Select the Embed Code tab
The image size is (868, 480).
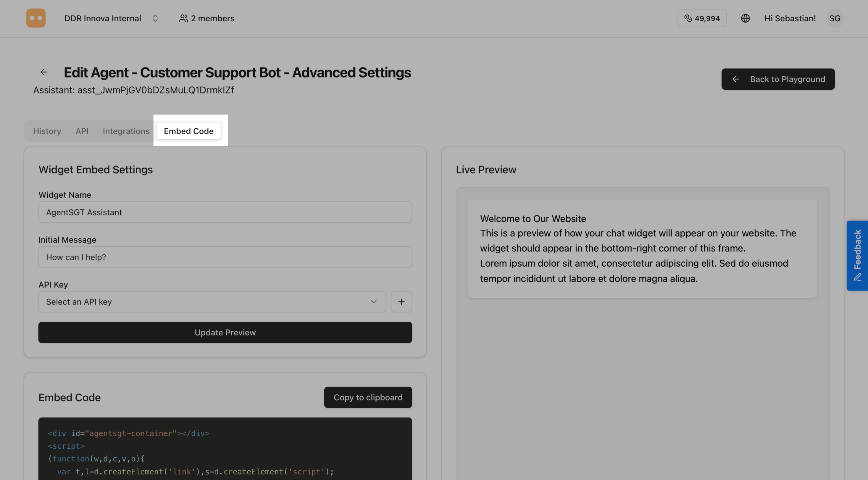(x=188, y=131)
